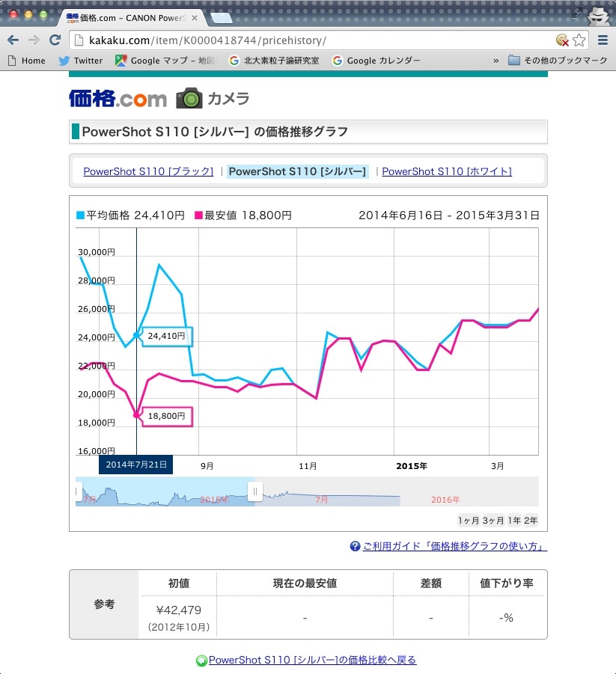Click the blocked cookie icon in address bar
Screen dimensions: 616x674
pyautogui.click(x=562, y=40)
